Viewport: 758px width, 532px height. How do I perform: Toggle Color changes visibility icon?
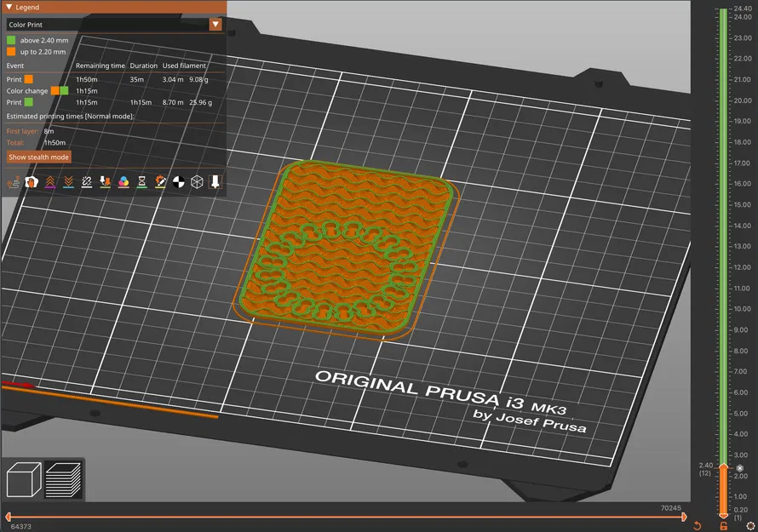pyautogui.click(x=123, y=182)
